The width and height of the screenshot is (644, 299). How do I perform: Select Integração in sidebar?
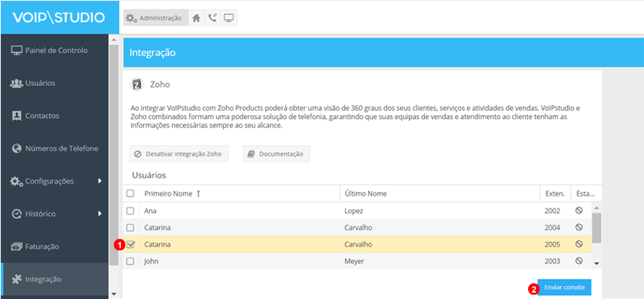[54, 279]
